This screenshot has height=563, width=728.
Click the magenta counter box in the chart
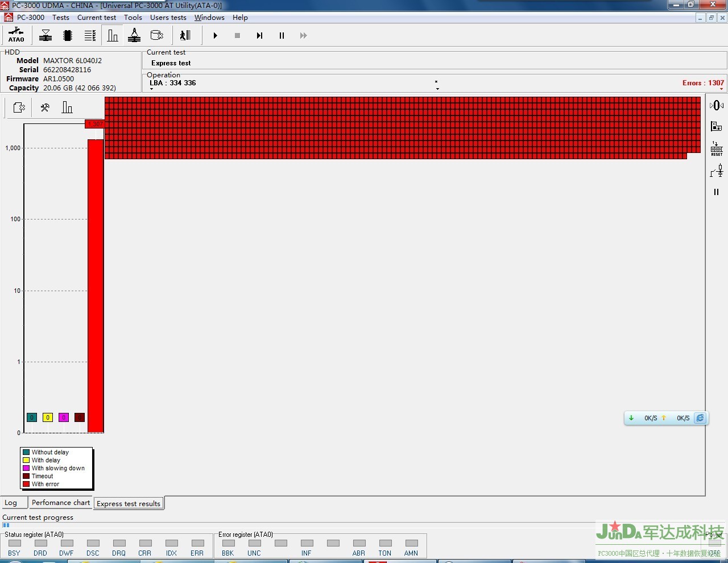click(64, 417)
